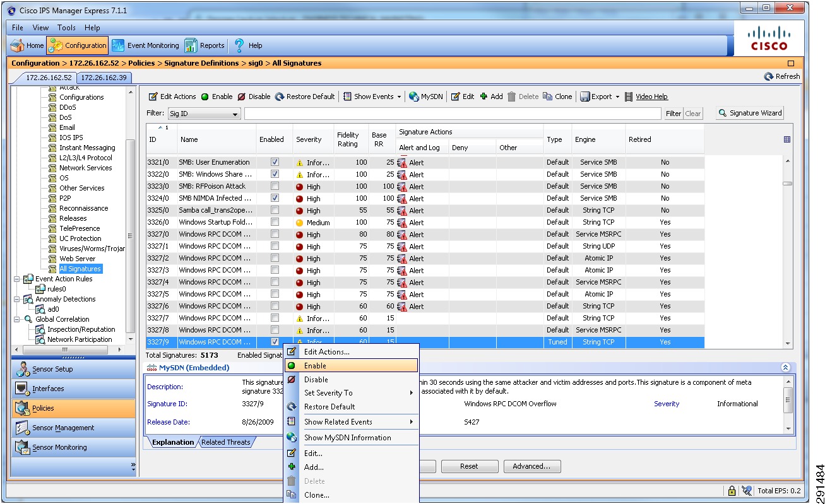
Task: Select the Configuration toolbar button
Action: coord(78,45)
